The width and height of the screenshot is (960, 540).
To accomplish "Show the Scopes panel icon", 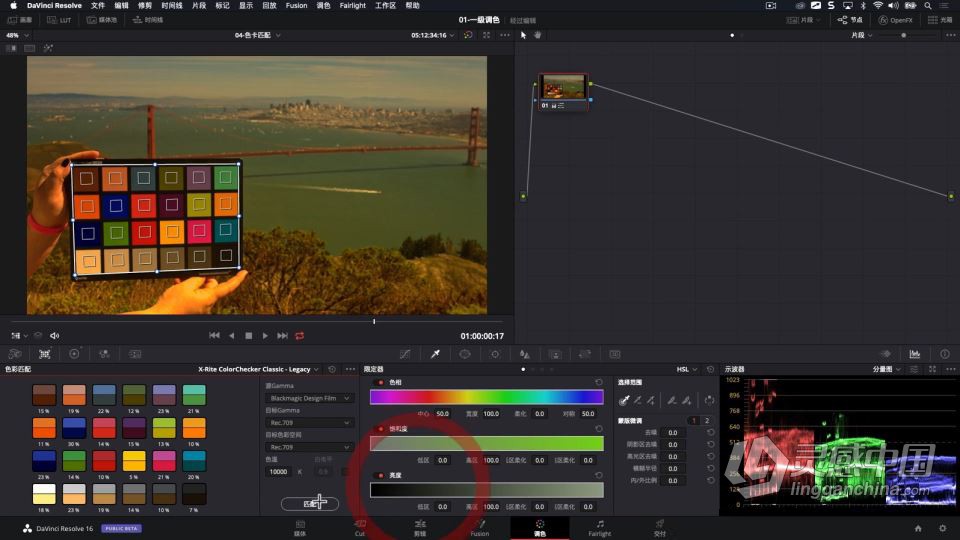I will tap(915, 354).
